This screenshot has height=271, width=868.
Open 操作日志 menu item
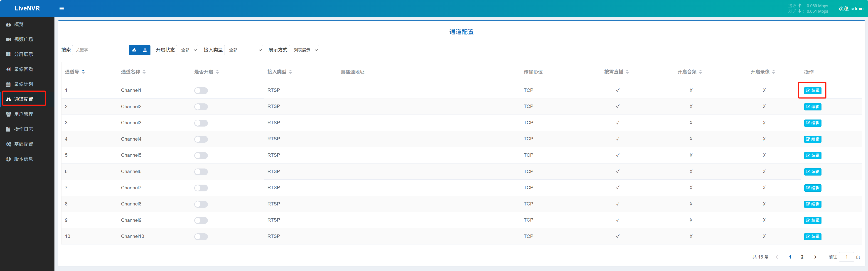point(27,129)
